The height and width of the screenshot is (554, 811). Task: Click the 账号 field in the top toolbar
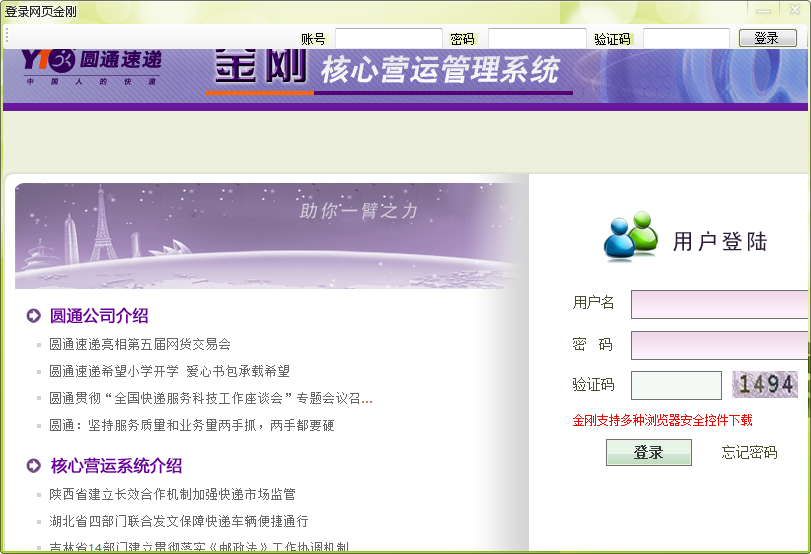pos(388,38)
